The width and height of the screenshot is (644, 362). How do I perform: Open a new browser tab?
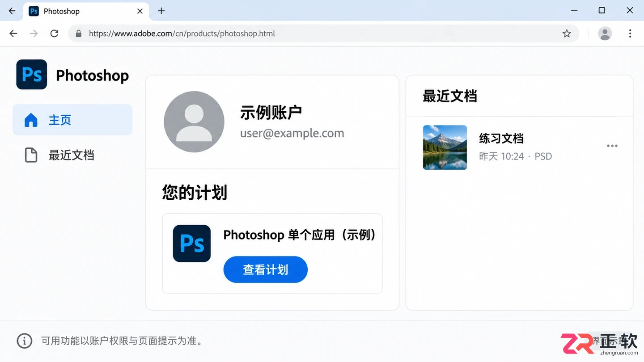coord(161,11)
